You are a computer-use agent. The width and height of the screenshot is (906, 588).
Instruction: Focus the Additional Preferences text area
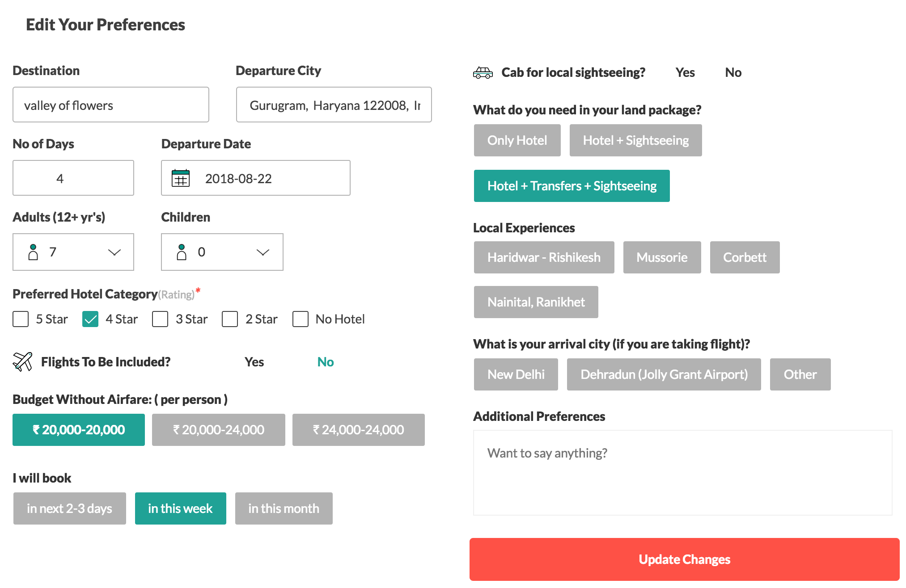tap(683, 473)
